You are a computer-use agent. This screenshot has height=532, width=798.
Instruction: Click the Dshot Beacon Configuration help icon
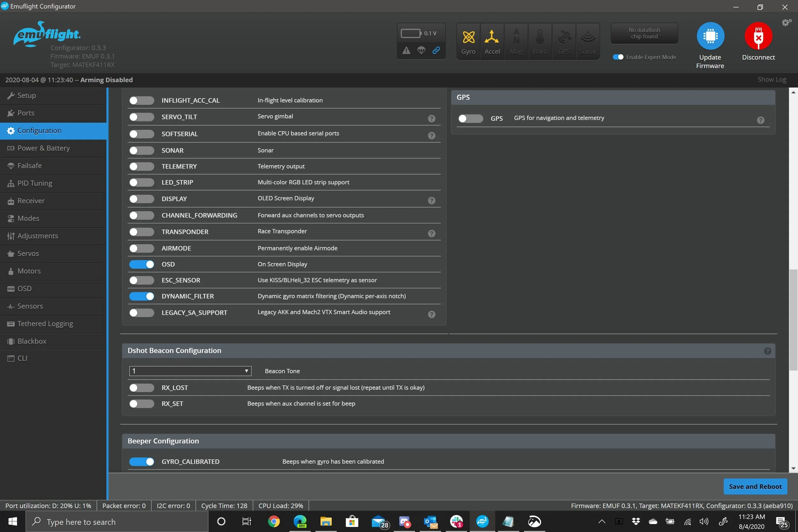(767, 351)
